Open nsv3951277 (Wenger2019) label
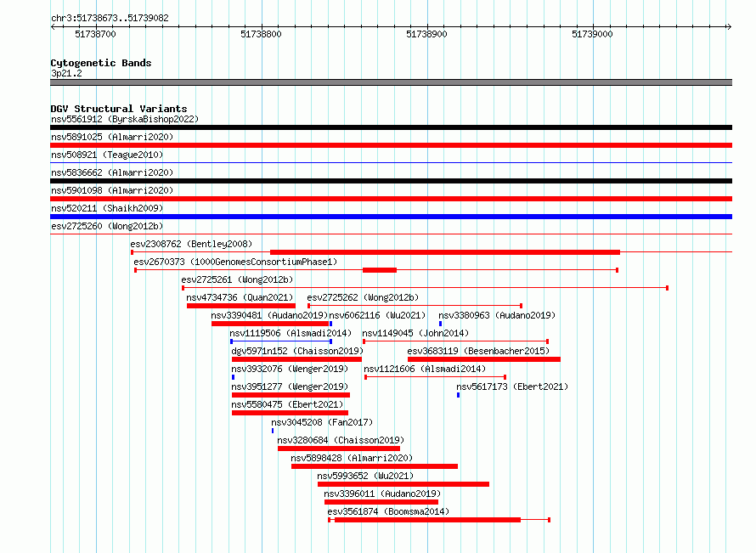 [x=290, y=387]
